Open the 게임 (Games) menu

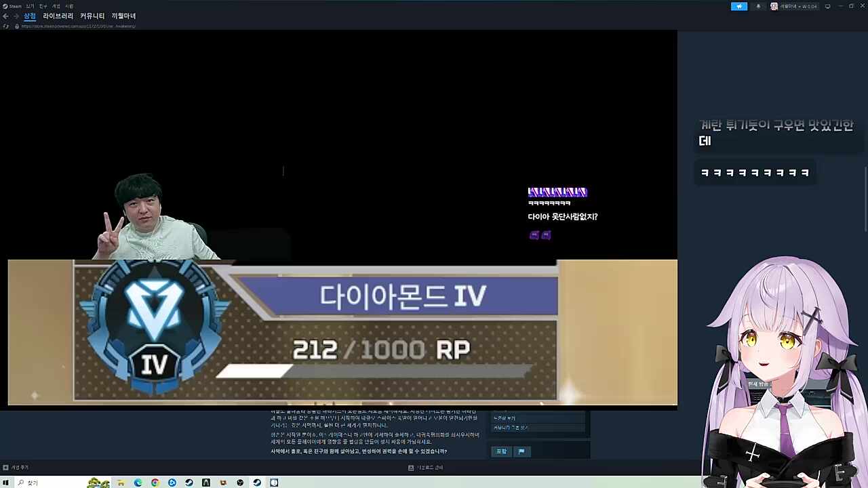pyautogui.click(x=56, y=6)
